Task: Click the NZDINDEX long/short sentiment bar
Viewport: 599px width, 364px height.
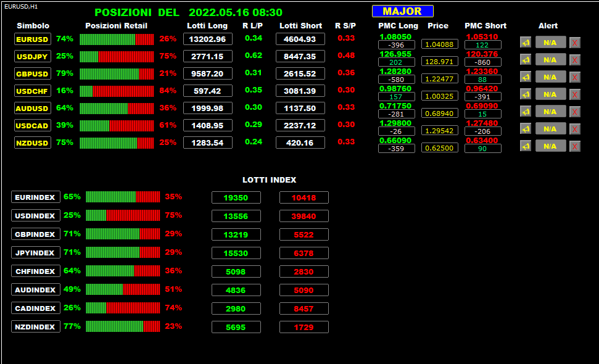Action: point(123,326)
